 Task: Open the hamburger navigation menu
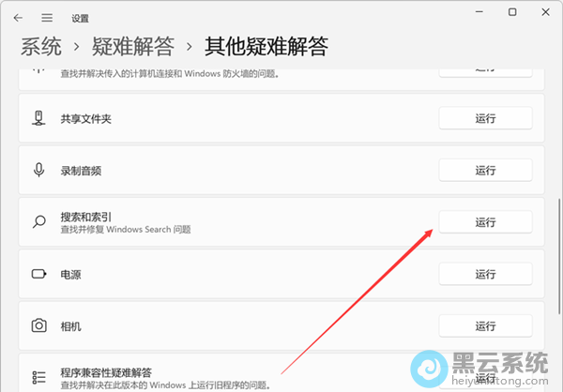tap(47, 17)
